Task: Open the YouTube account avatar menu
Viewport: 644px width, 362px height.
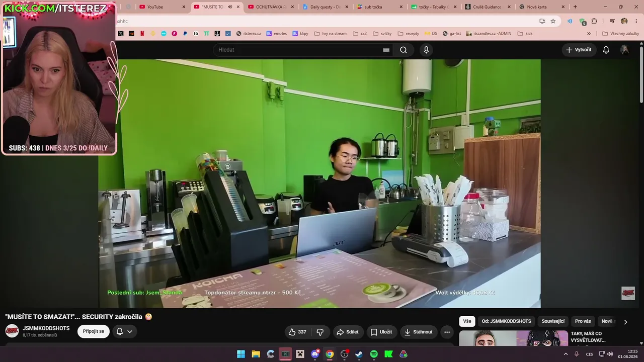Action: [x=624, y=50]
